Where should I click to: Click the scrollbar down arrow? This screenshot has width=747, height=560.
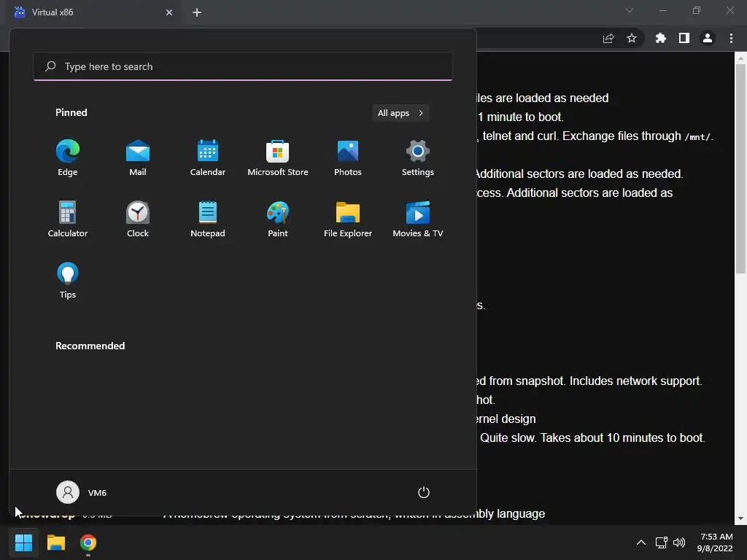point(740,518)
